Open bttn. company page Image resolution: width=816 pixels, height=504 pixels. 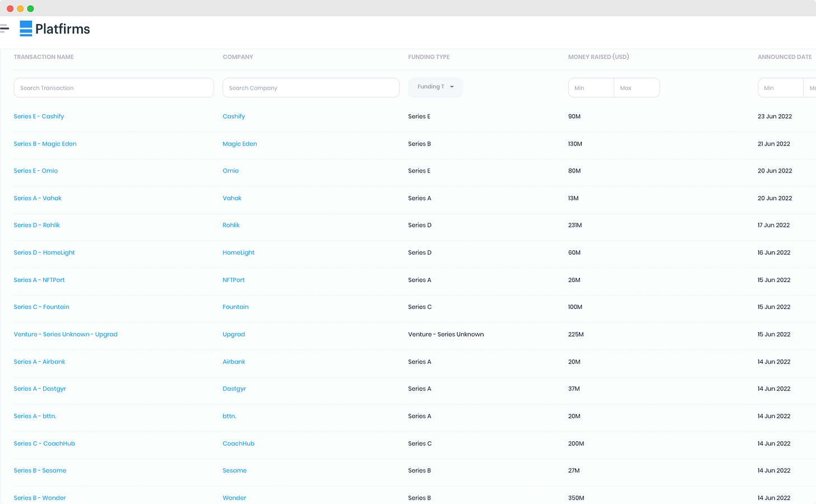(229, 416)
